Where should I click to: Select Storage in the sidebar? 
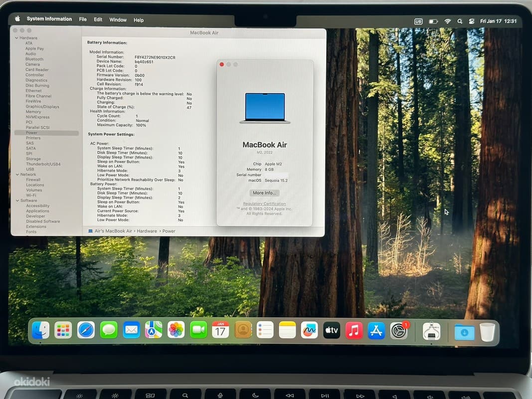coord(33,159)
